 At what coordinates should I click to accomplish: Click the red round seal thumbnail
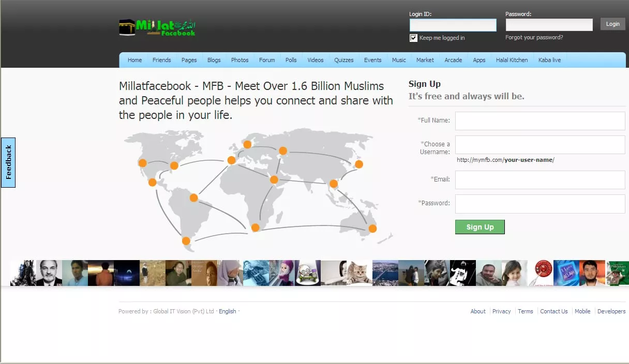click(x=541, y=273)
